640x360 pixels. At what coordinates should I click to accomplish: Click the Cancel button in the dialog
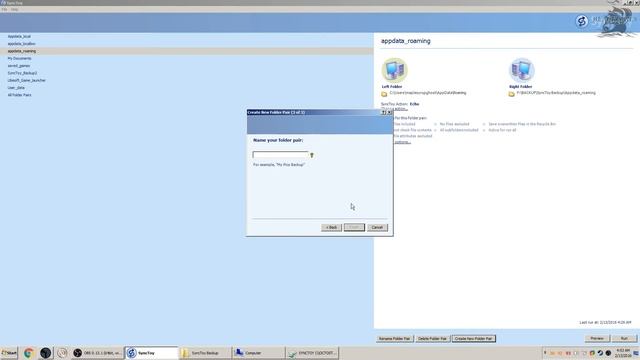pos(377,227)
